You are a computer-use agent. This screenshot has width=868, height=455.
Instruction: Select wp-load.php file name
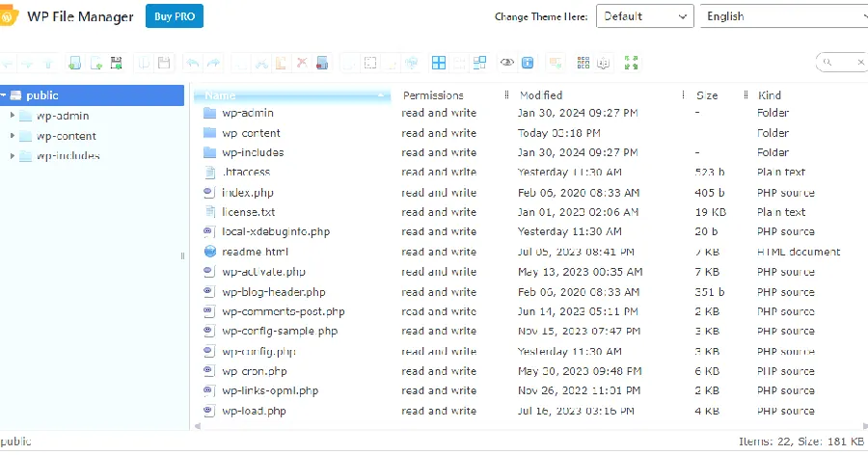254,411
